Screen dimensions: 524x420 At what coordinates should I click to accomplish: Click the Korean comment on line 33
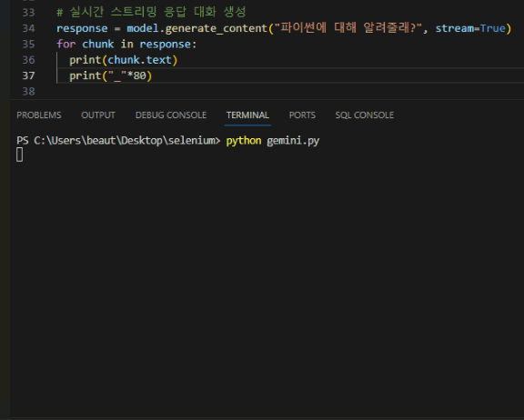pos(151,13)
